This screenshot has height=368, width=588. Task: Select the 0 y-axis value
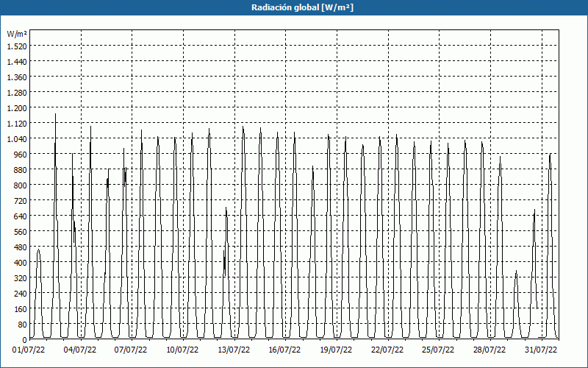tap(25, 340)
